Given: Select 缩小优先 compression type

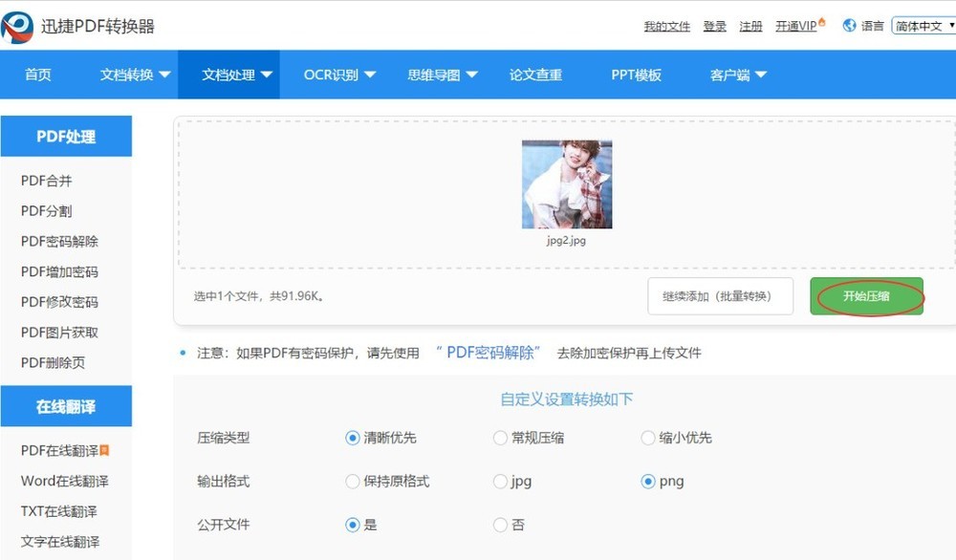Looking at the screenshot, I should tap(647, 438).
